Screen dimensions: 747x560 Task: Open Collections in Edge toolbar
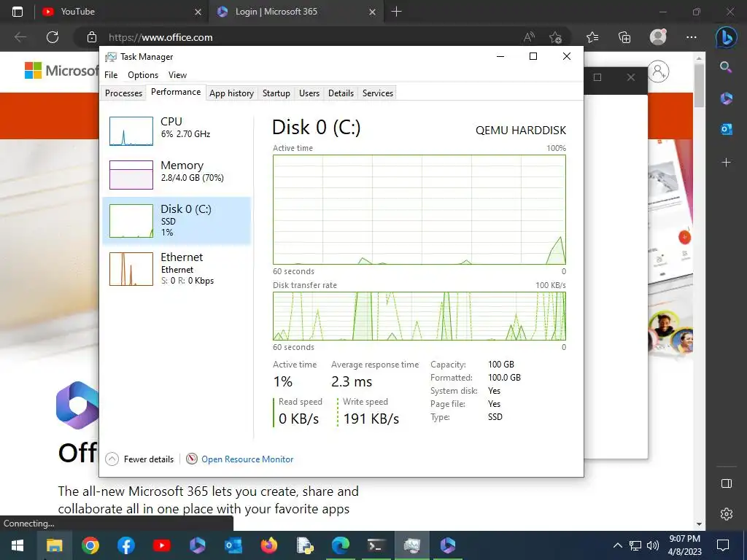[624, 37]
